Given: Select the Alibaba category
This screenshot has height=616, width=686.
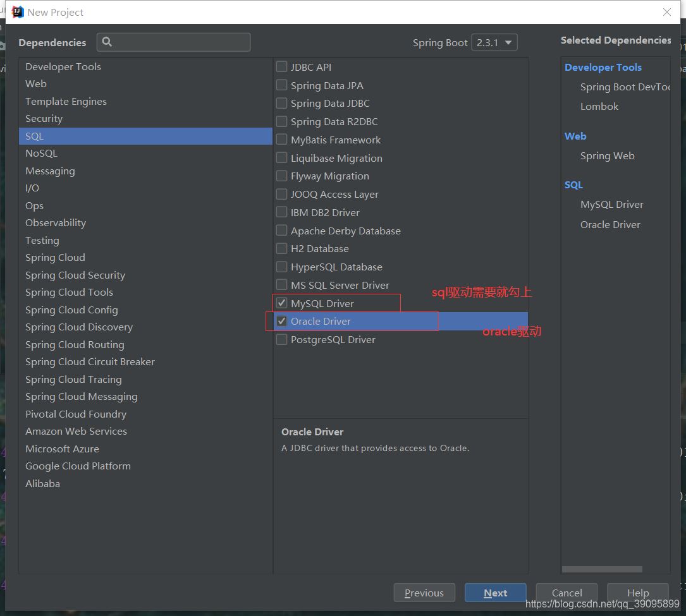Looking at the screenshot, I should point(145,483).
